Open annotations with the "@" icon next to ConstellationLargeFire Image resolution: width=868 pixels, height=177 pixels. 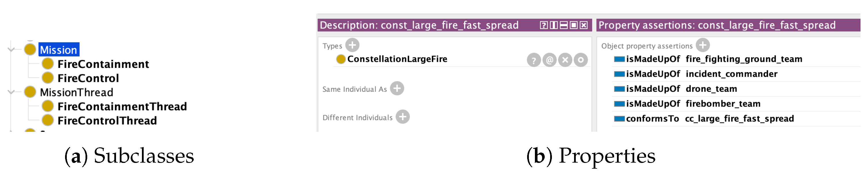click(x=550, y=60)
